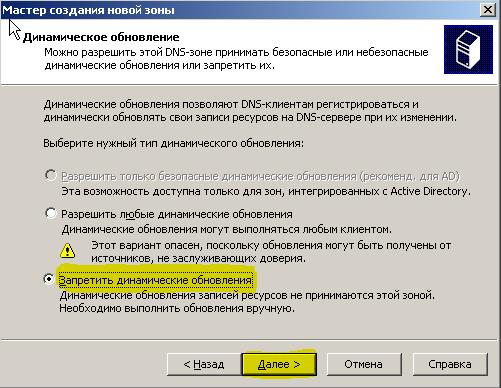Click warning text 'Этот вариант опасен'
Viewport: 501px width, 388px height.
coord(146,245)
